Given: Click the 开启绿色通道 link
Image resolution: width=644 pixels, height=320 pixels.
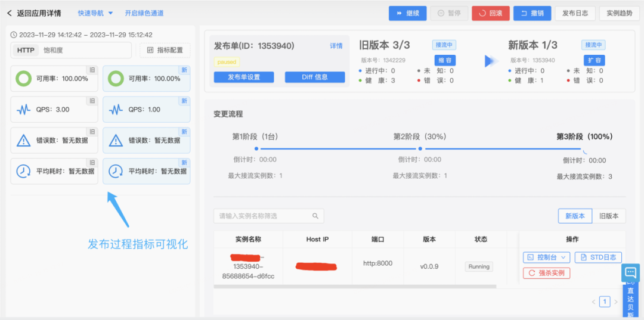Looking at the screenshot, I should click(144, 13).
